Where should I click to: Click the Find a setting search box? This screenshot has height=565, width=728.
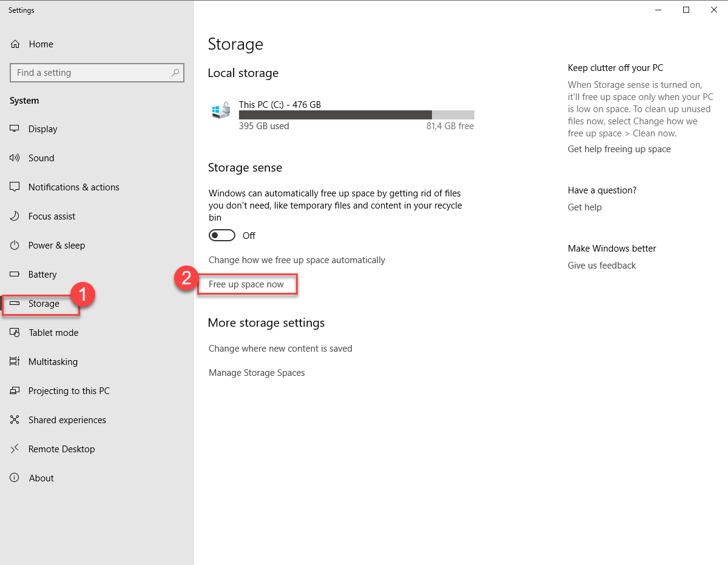pyautogui.click(x=91, y=73)
